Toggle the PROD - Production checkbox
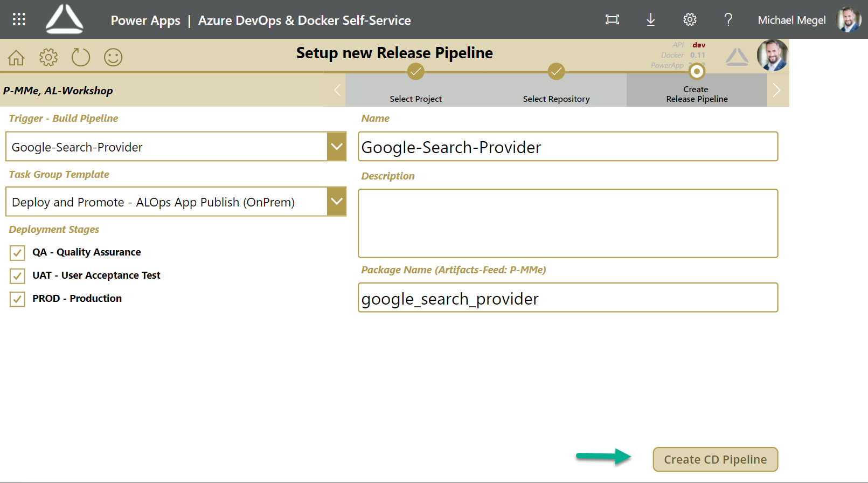 click(17, 299)
